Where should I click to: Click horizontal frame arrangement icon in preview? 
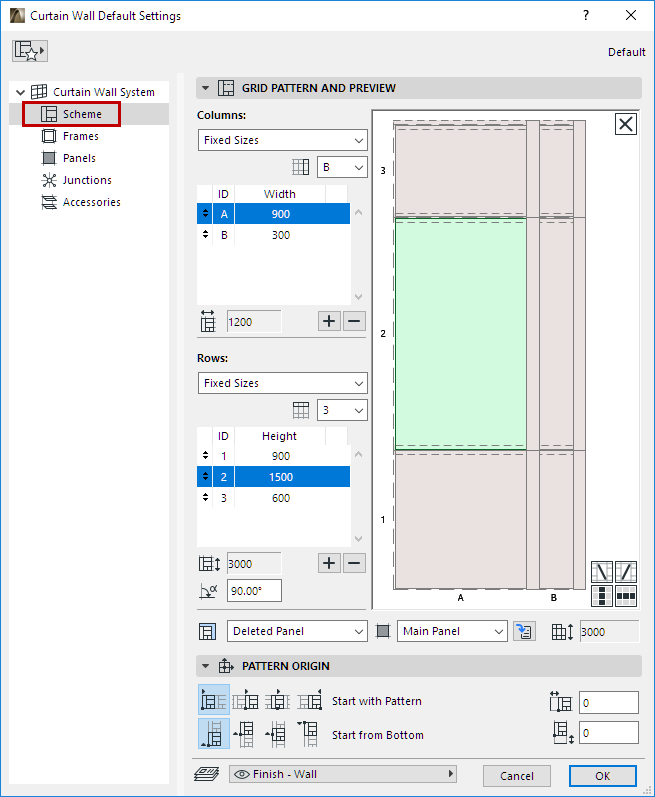pyautogui.click(x=626, y=596)
